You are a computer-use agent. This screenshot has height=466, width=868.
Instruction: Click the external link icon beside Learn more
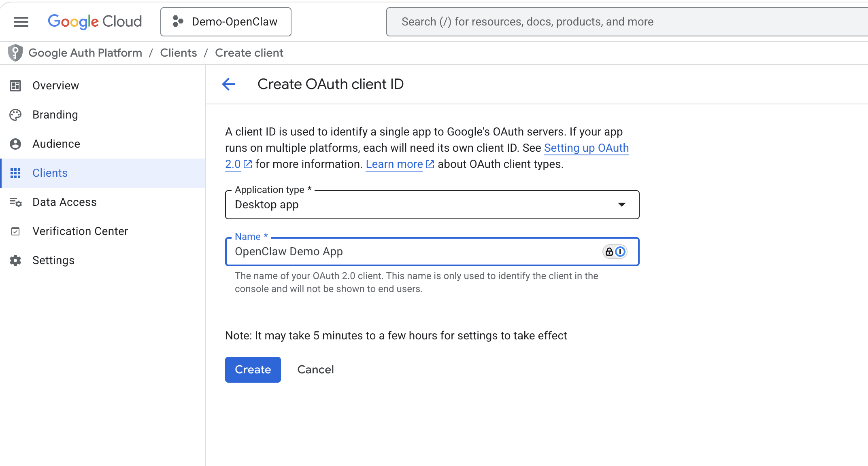pyautogui.click(x=430, y=164)
